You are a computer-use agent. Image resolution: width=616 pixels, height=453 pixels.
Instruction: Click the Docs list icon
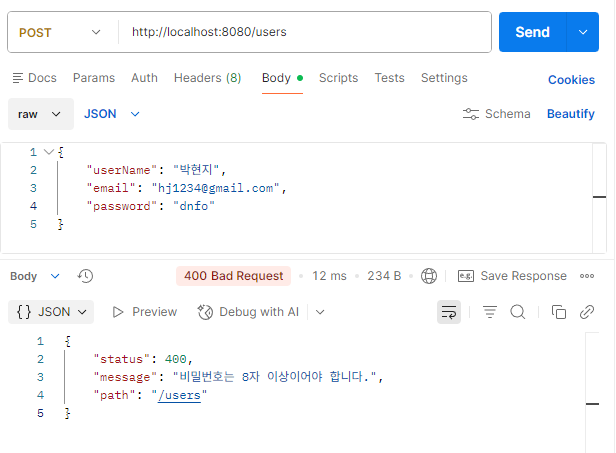point(18,78)
